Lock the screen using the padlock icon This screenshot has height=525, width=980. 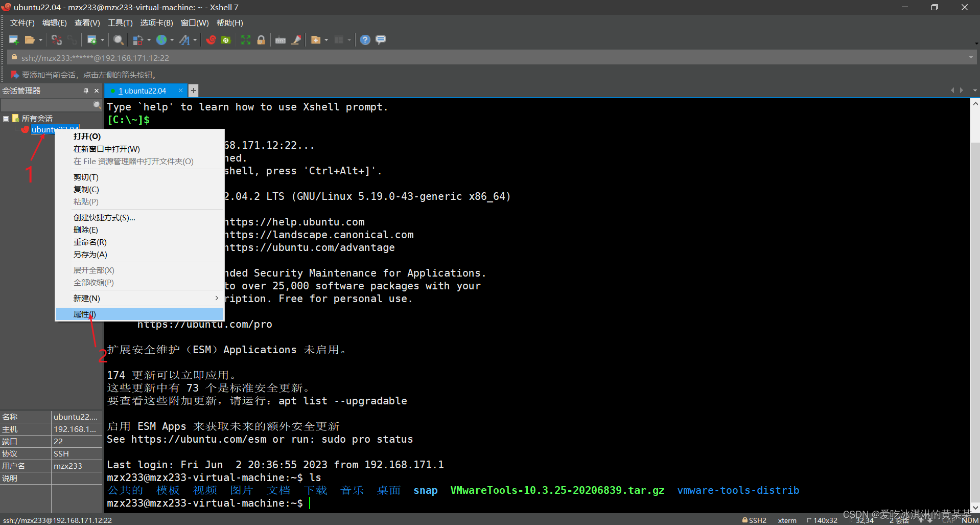pyautogui.click(x=261, y=40)
